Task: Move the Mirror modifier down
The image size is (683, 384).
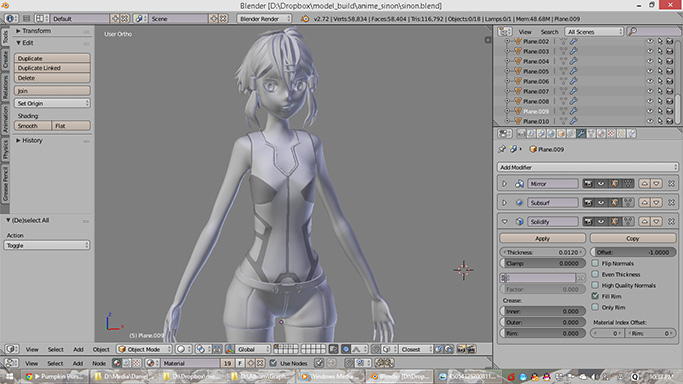Action: click(656, 184)
